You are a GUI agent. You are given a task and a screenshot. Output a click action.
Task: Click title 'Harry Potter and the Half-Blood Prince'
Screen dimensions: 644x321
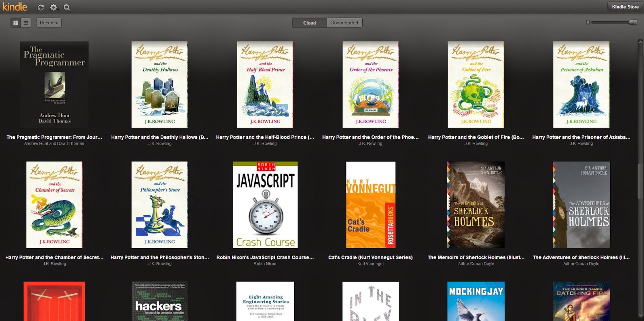pos(265,137)
